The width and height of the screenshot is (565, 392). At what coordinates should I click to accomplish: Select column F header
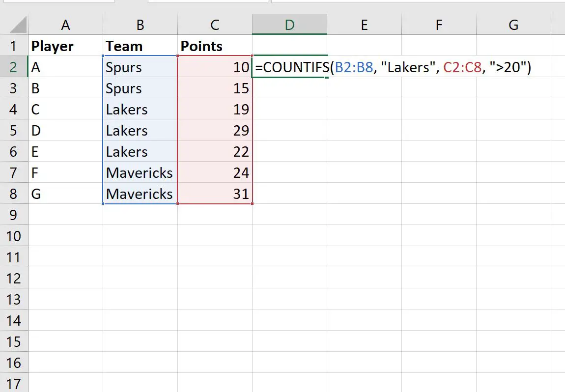pyautogui.click(x=439, y=25)
